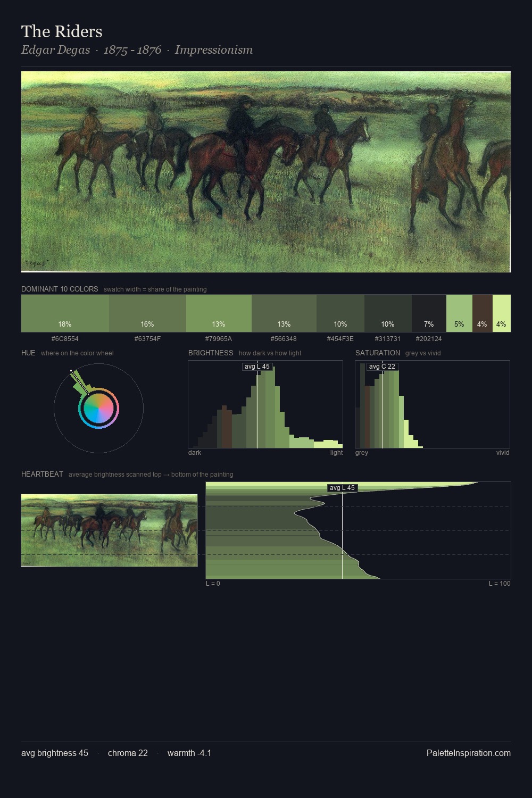The height and width of the screenshot is (798, 532).
Task: Click the 'BRIGHTNESS' section heading
Action: coord(211,353)
